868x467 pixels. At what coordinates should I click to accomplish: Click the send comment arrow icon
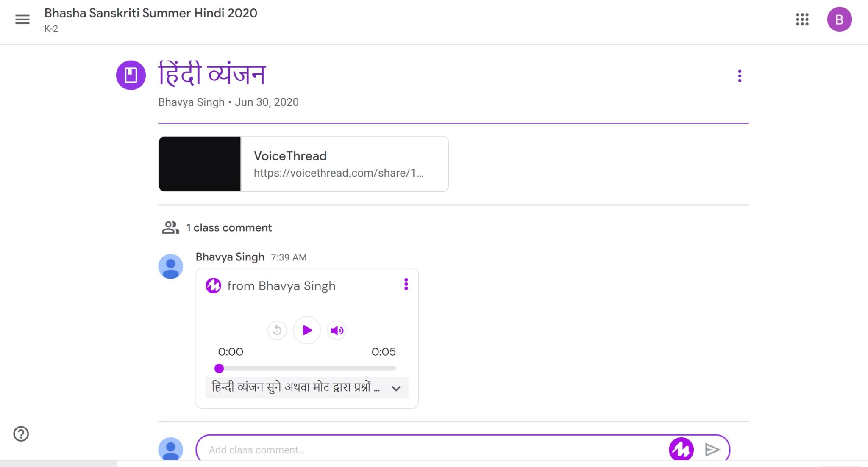712,449
